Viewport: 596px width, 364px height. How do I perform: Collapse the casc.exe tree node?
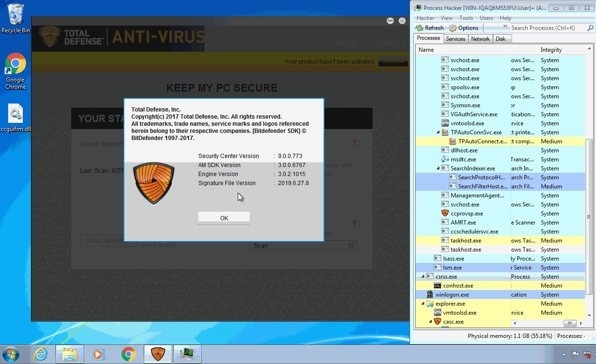[x=431, y=322]
